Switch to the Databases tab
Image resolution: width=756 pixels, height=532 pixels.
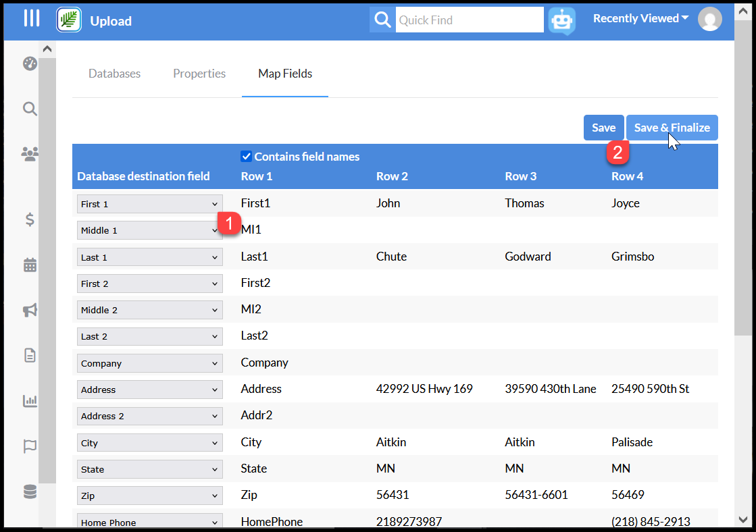(115, 74)
